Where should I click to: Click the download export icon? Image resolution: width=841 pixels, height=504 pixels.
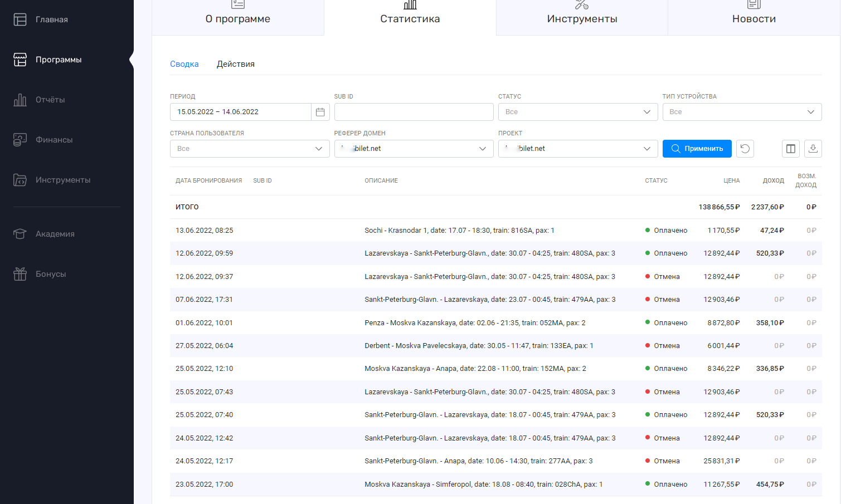point(813,149)
